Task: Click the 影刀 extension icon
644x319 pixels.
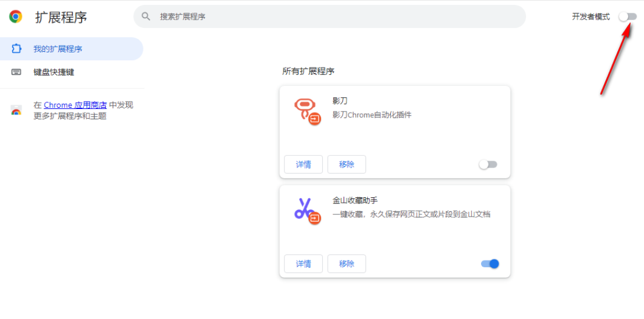Action: click(x=308, y=111)
